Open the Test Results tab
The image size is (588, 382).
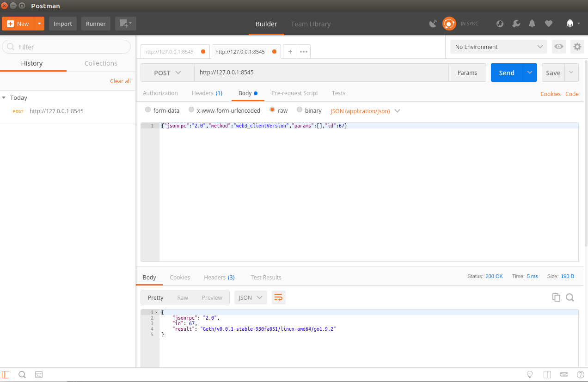[x=266, y=277]
